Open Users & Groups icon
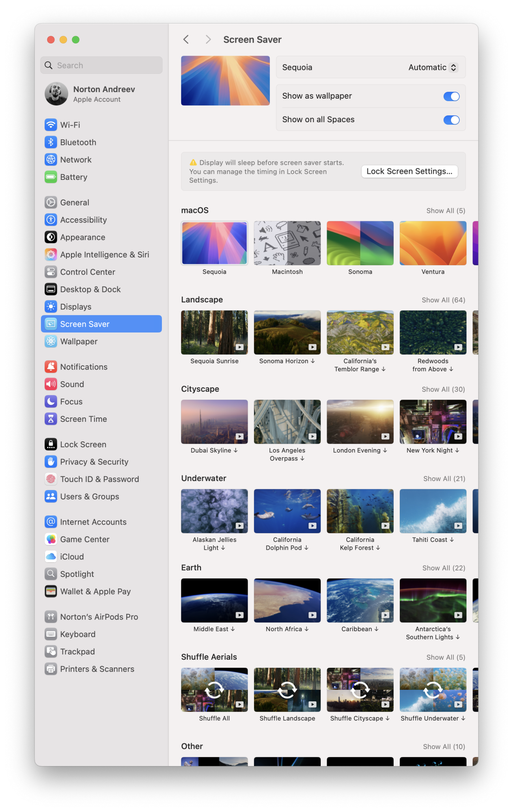Screen dimensions: 513x812 [x=51, y=497]
